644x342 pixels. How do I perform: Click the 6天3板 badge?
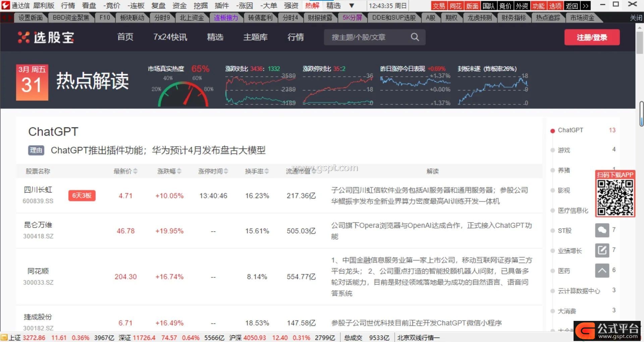click(x=82, y=195)
